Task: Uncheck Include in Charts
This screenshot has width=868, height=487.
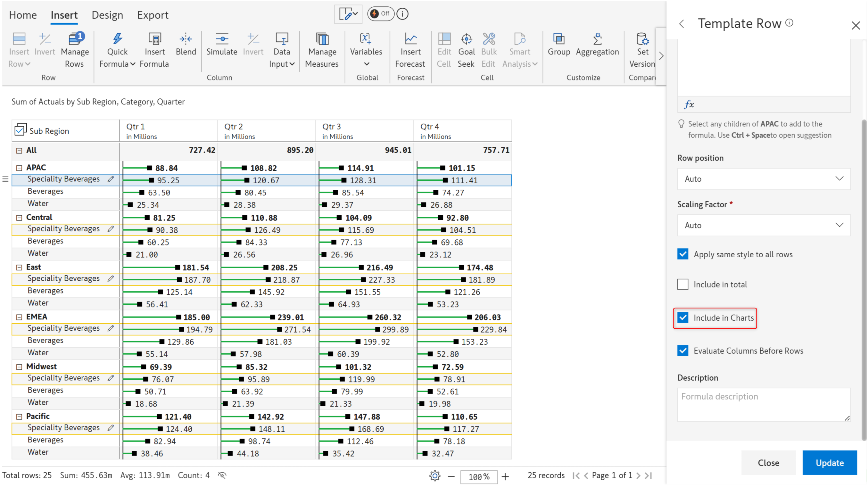Action: [x=683, y=318]
